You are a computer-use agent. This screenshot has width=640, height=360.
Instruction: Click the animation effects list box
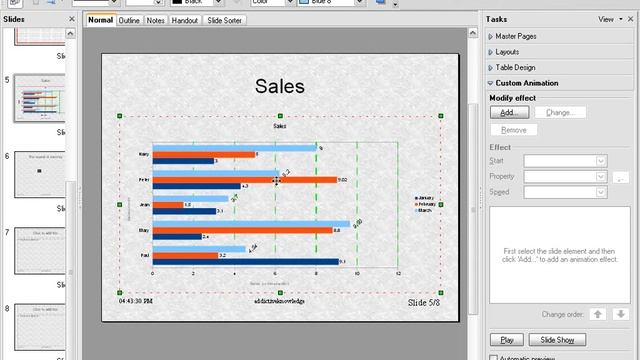pyautogui.click(x=560, y=255)
